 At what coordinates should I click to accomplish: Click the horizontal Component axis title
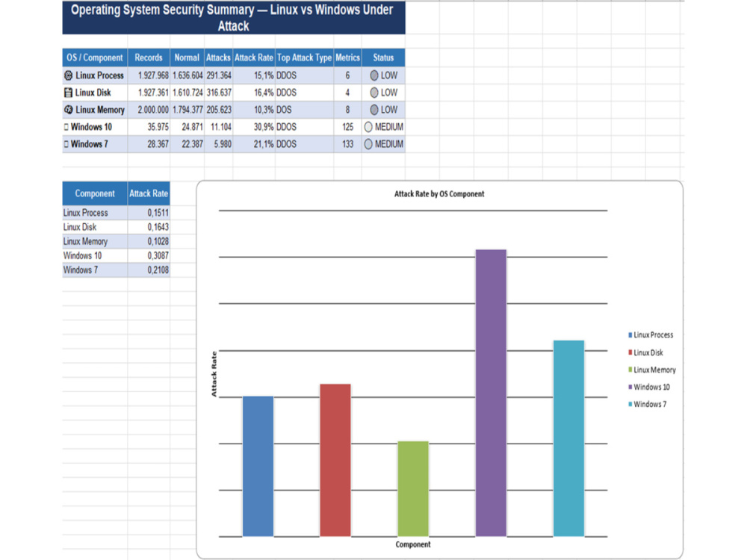point(412,544)
